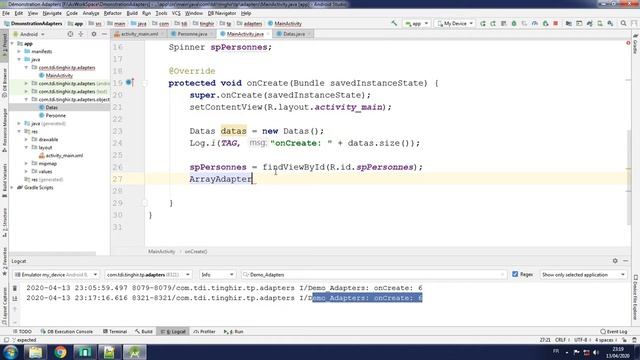Click the Logcat search field Demo_Adapters
640x360 pixels.
(x=373, y=275)
